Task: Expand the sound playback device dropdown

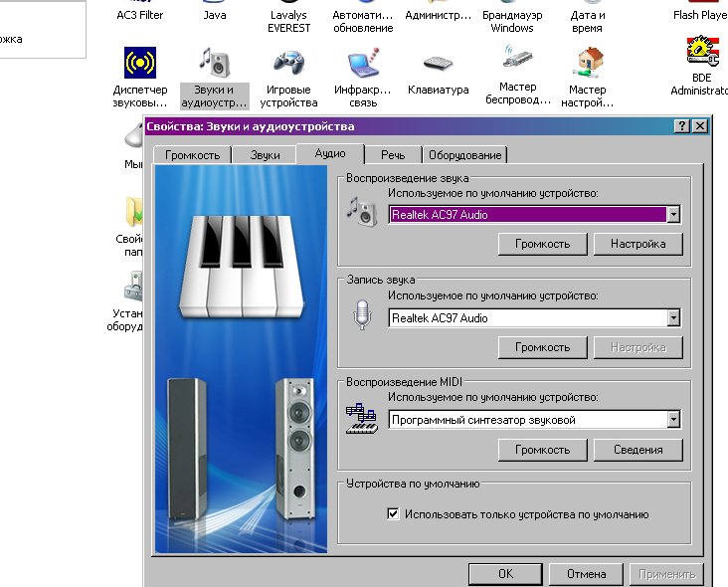Action: [x=673, y=215]
